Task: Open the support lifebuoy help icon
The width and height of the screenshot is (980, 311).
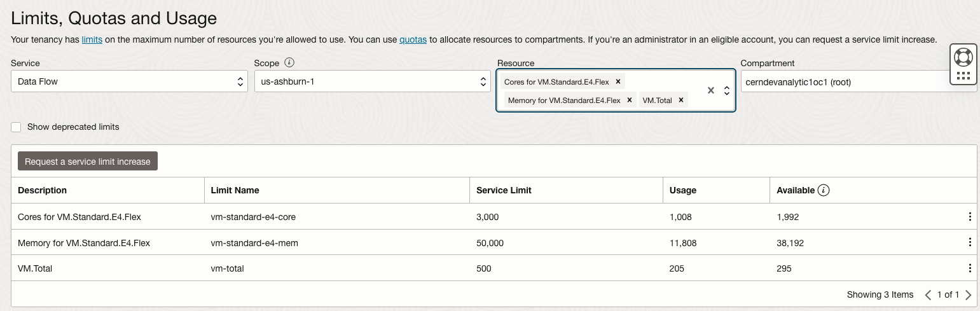Action: (x=963, y=57)
